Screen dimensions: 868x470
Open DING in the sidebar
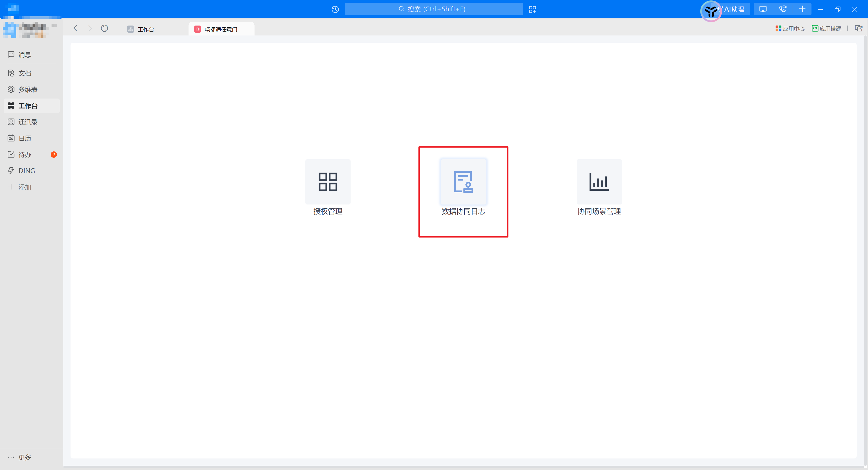(x=31, y=171)
